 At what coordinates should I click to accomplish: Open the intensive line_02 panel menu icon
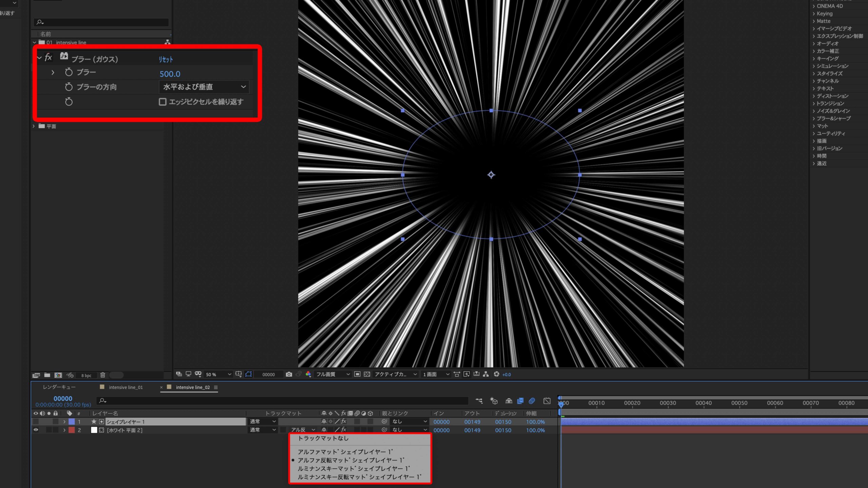coord(216,387)
